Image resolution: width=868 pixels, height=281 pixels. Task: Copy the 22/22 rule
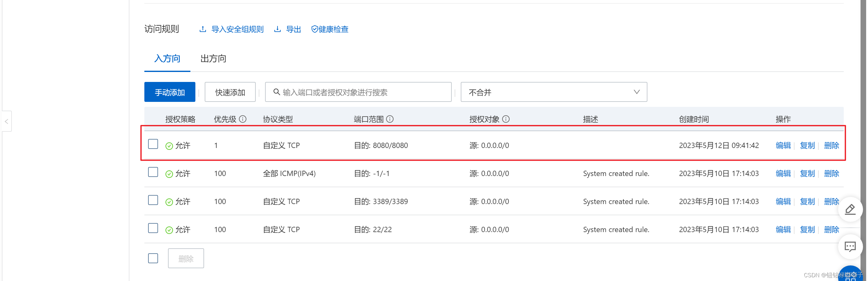807,229
